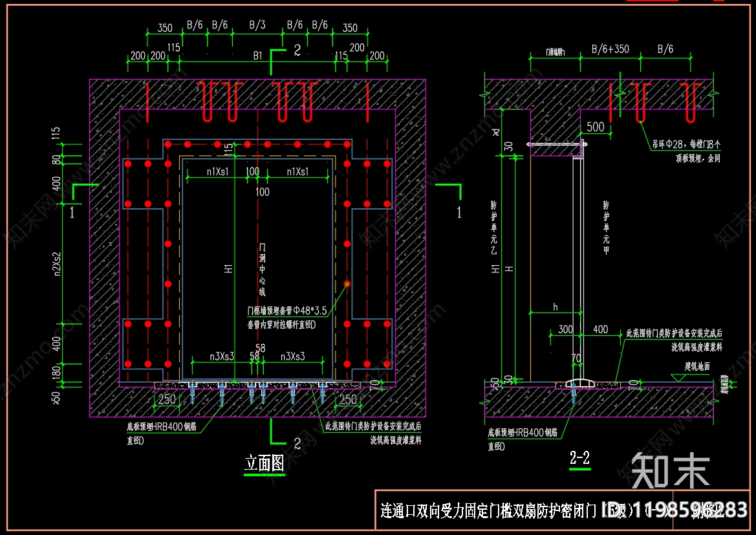Select the 吊环Φ28,每樘门8个 annotation
This screenshot has height=535, width=756.
[x=687, y=144]
